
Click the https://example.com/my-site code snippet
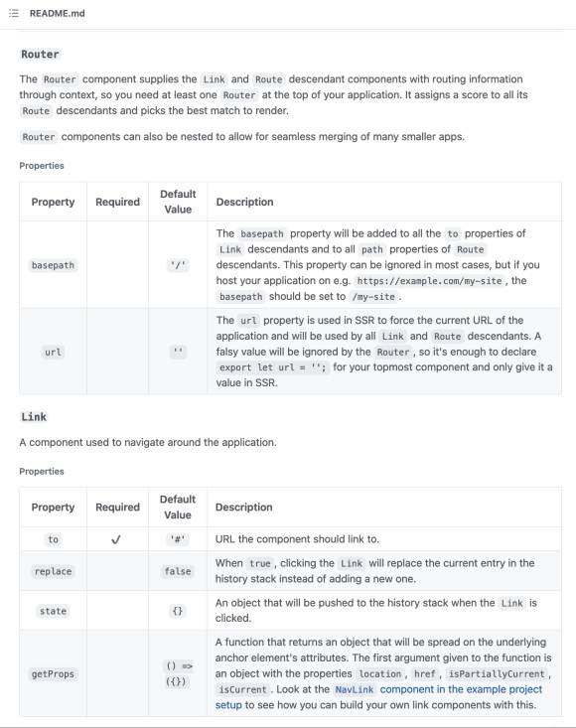(x=429, y=281)
